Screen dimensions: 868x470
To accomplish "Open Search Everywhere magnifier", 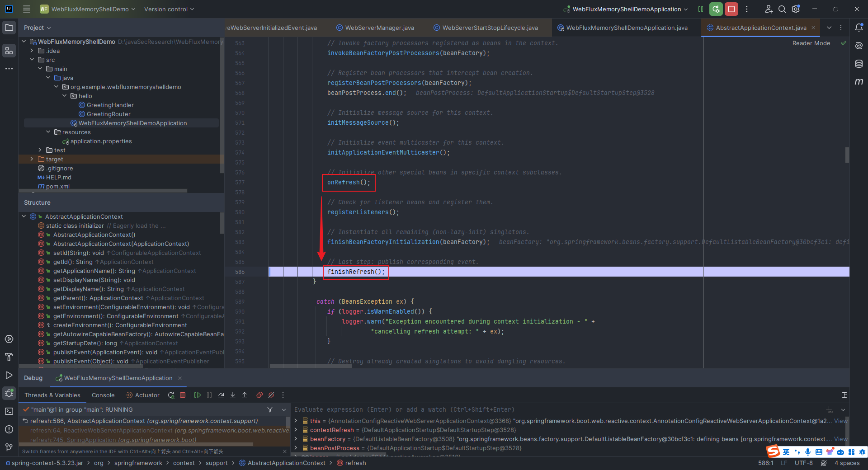I will pos(782,9).
